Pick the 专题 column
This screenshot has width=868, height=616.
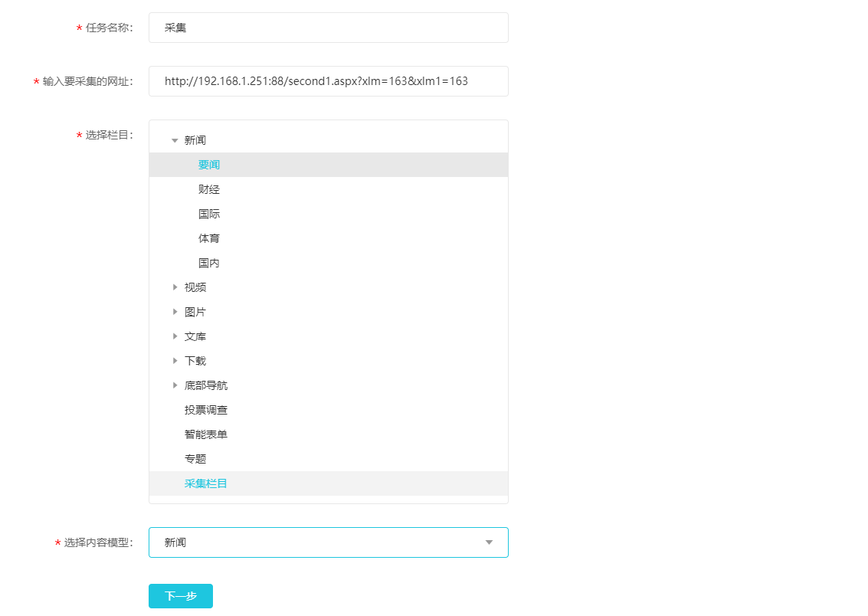(x=195, y=459)
